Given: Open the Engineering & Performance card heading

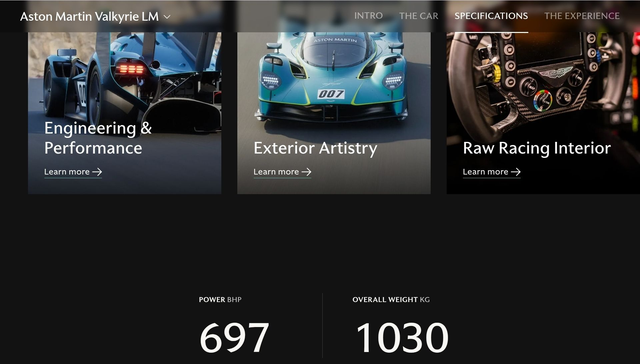Looking at the screenshot, I should [x=98, y=138].
